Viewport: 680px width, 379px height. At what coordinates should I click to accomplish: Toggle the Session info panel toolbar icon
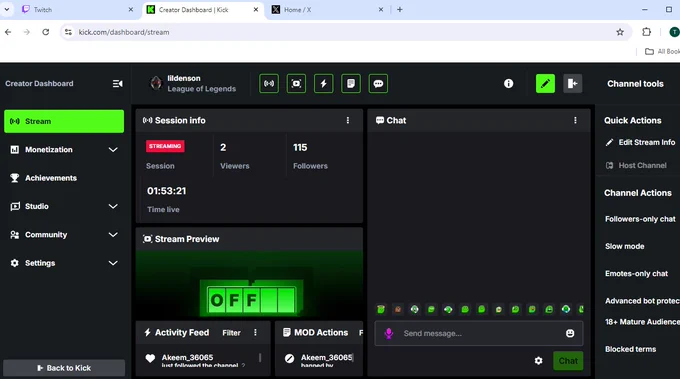coord(269,84)
